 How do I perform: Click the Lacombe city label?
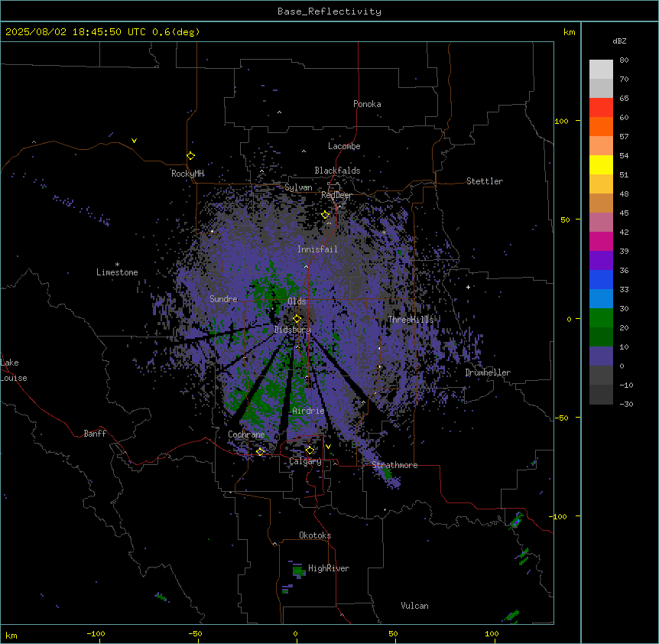coord(344,146)
